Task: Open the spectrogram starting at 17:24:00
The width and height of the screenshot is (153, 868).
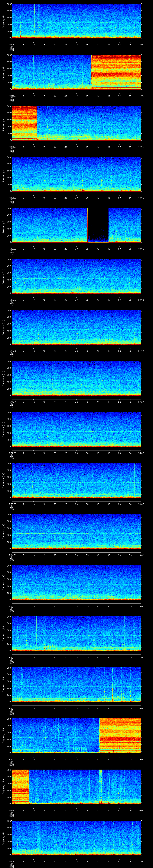Action: tap(76, 531)
